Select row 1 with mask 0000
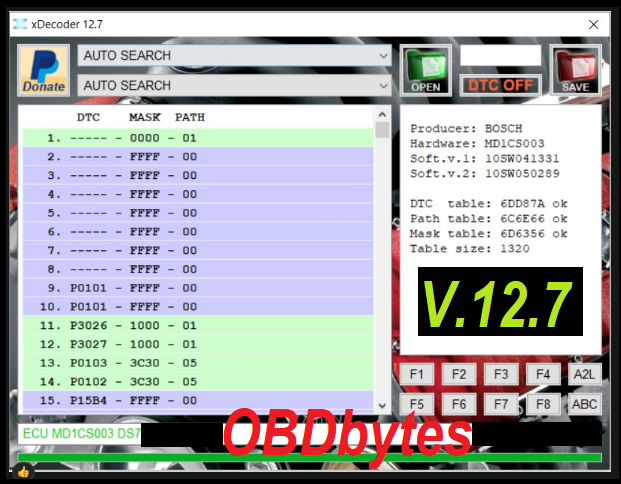The width and height of the screenshot is (621, 484). (198, 138)
